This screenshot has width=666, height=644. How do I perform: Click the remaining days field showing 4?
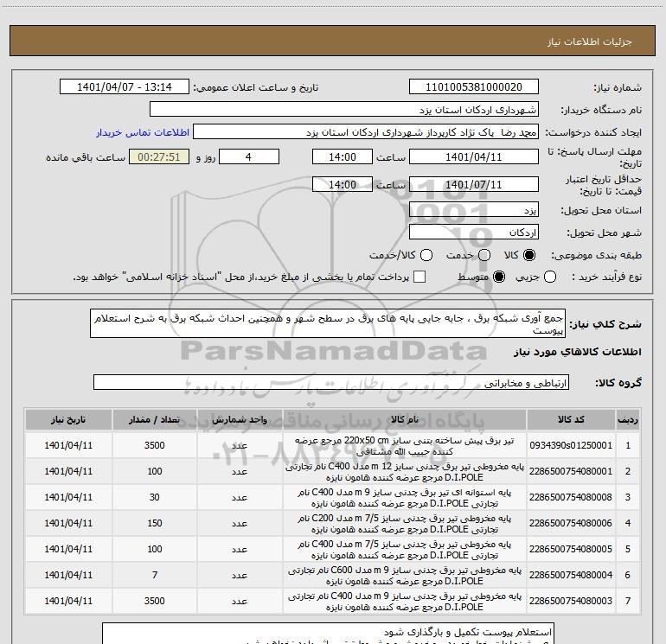coord(249,156)
